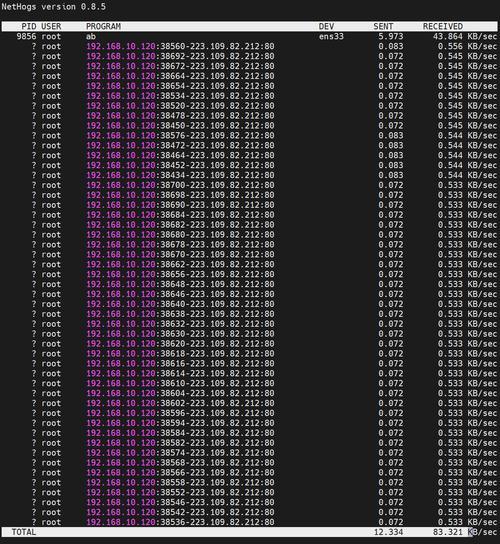Click the USER column header
This screenshot has height=544, width=500.
(51, 26)
